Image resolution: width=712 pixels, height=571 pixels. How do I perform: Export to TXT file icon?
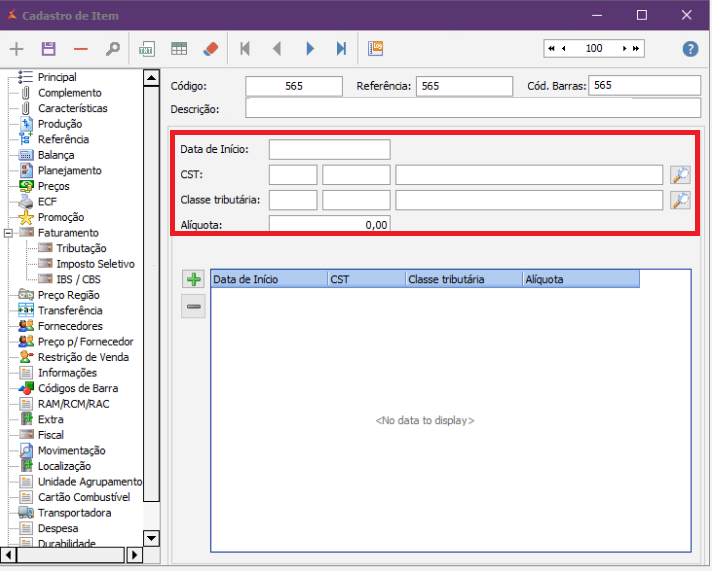[147, 49]
